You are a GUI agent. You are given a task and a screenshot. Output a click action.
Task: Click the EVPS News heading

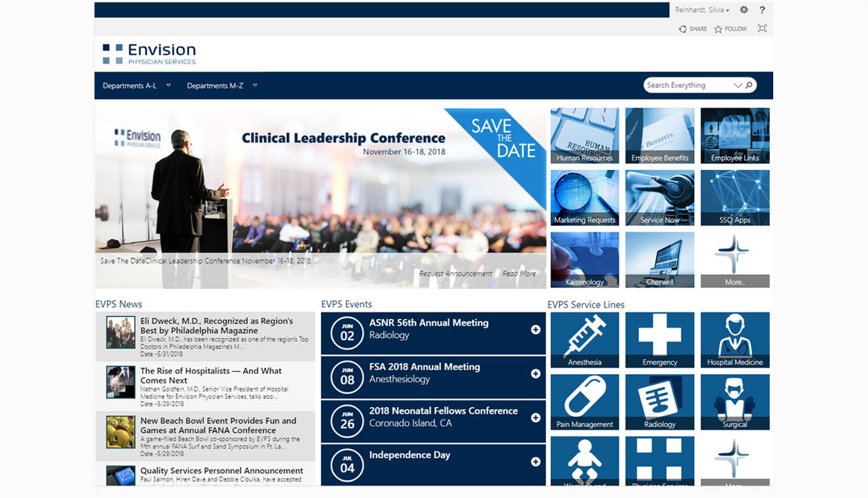[119, 304]
